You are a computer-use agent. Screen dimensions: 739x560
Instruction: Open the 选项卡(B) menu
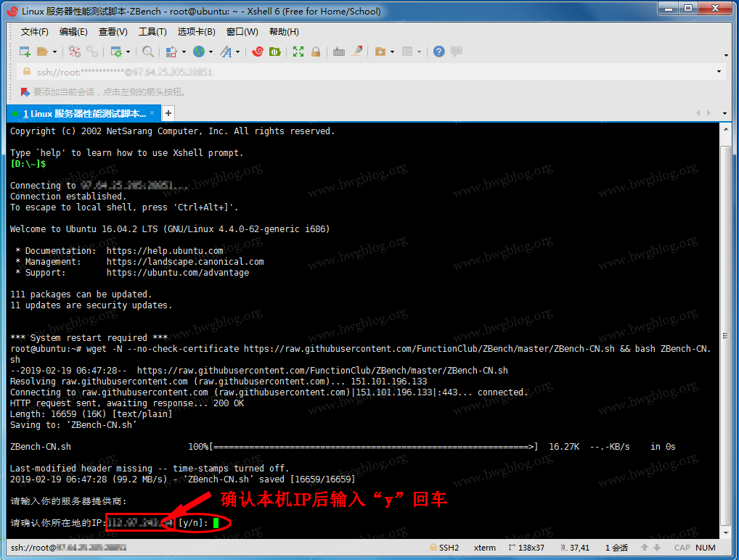pyautogui.click(x=196, y=32)
